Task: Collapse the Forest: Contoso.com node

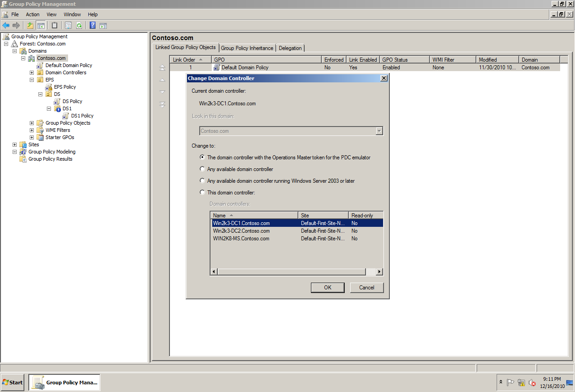Action: pyautogui.click(x=6, y=44)
